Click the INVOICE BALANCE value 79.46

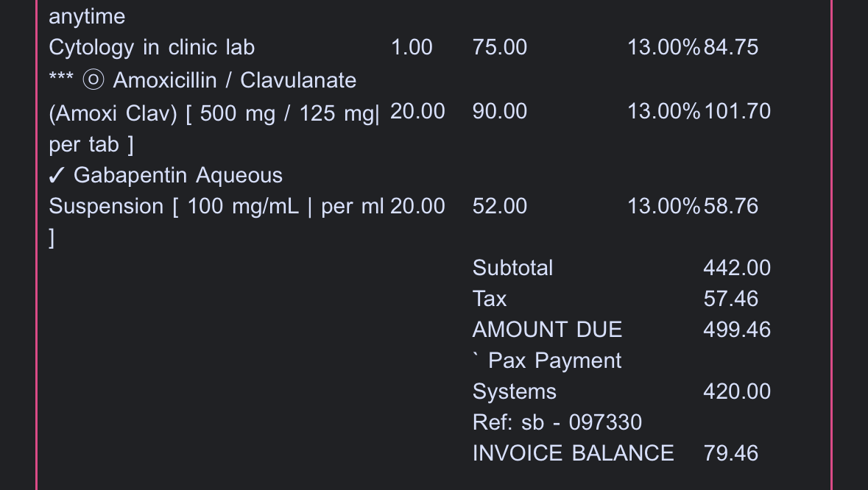coord(730,453)
